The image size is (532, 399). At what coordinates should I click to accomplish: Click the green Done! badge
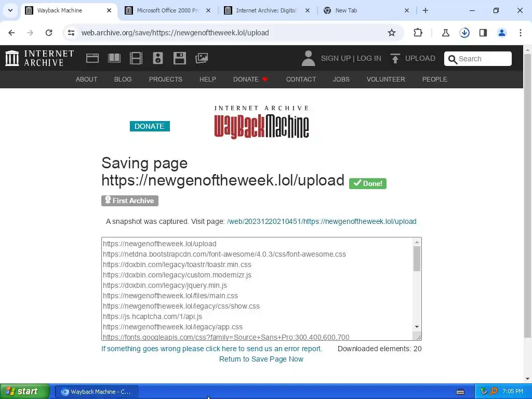click(368, 183)
